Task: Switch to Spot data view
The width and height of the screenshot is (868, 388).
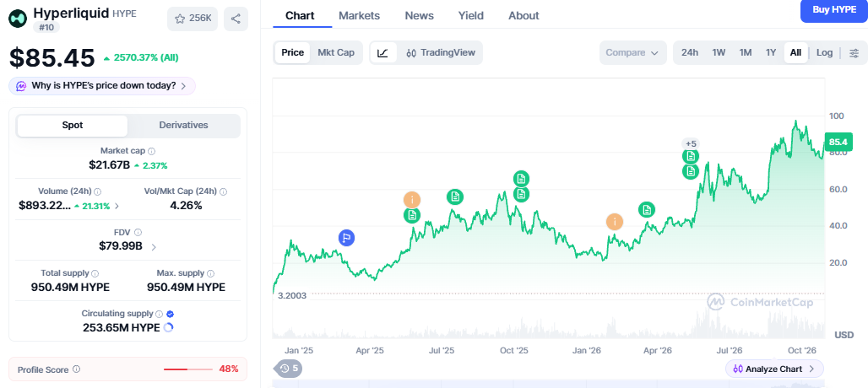Action: point(72,126)
